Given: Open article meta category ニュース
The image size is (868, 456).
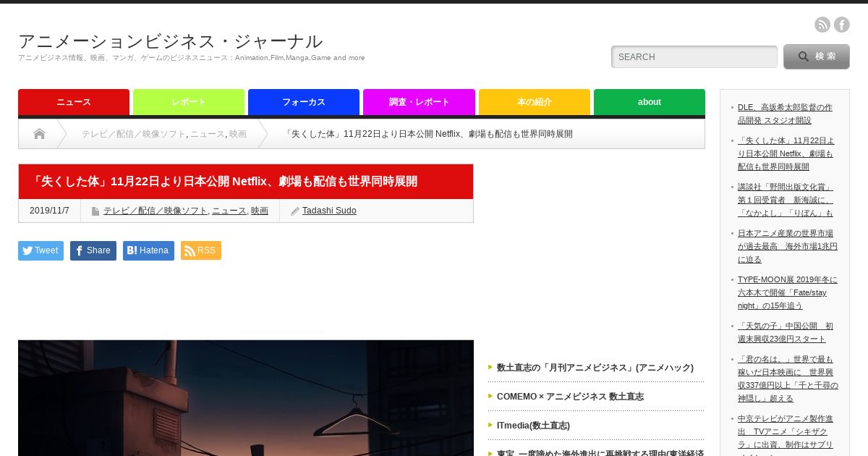Looking at the screenshot, I should 229,211.
